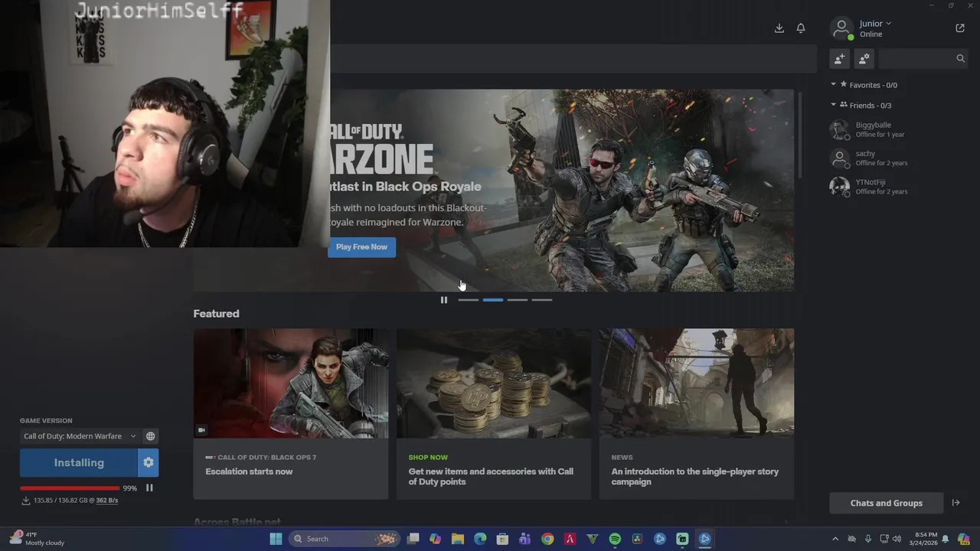Click Play Free Now on Warzone banner
This screenshot has height=551, width=980.
pos(362,247)
